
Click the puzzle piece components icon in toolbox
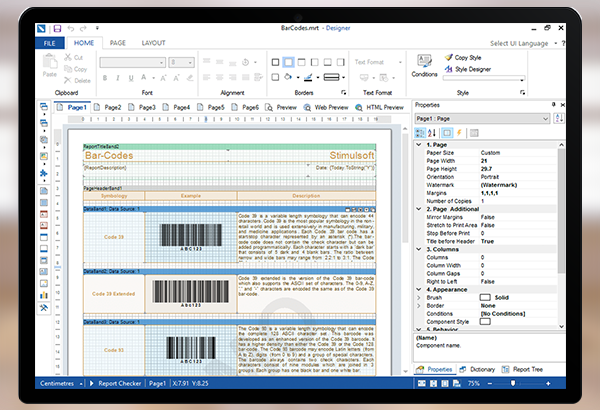[x=44, y=173]
